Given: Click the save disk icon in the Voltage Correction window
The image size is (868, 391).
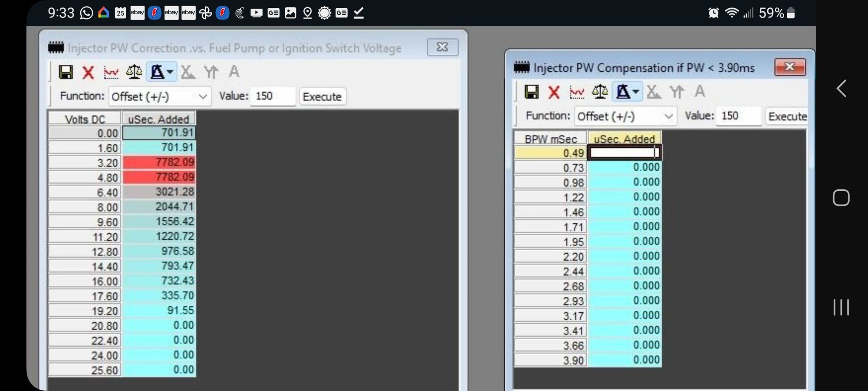Looking at the screenshot, I should click(x=66, y=72).
